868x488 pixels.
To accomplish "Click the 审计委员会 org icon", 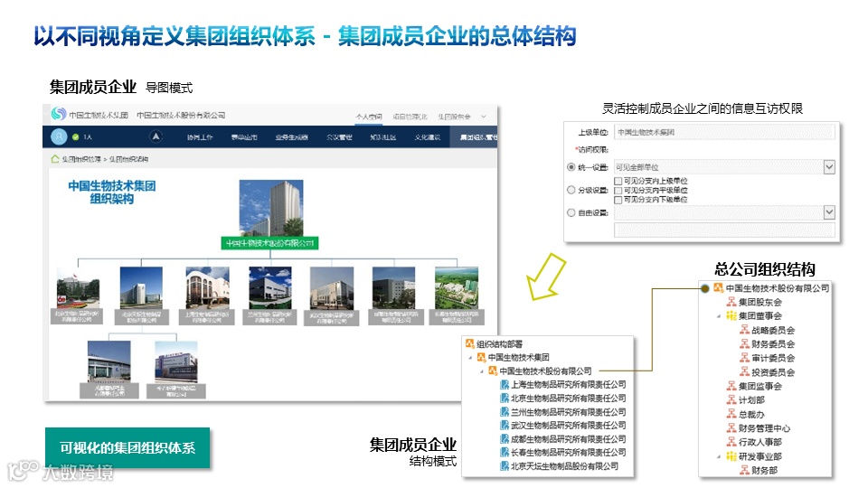I will pyautogui.click(x=744, y=358).
